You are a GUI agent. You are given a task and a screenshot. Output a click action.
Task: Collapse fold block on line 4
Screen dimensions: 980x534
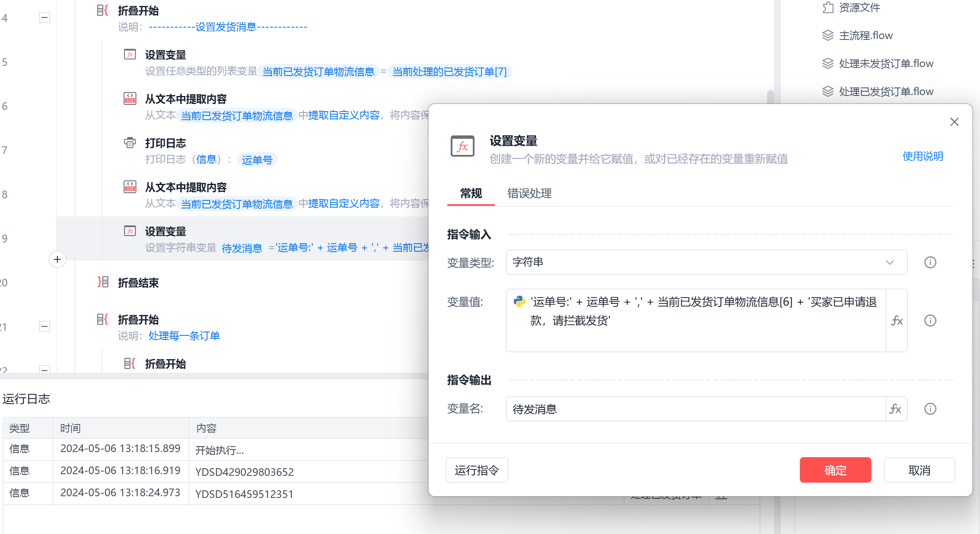[45, 18]
